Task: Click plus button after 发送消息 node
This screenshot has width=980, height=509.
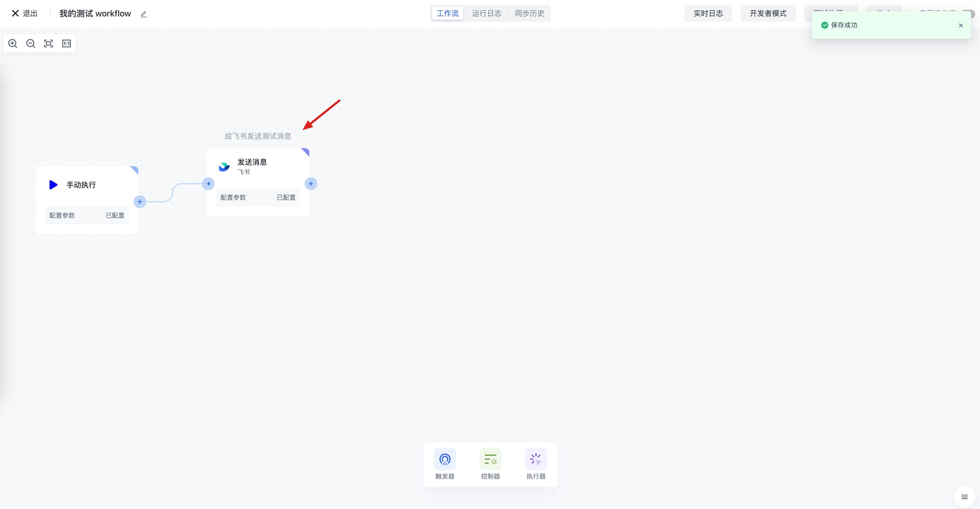Action: pos(311,184)
